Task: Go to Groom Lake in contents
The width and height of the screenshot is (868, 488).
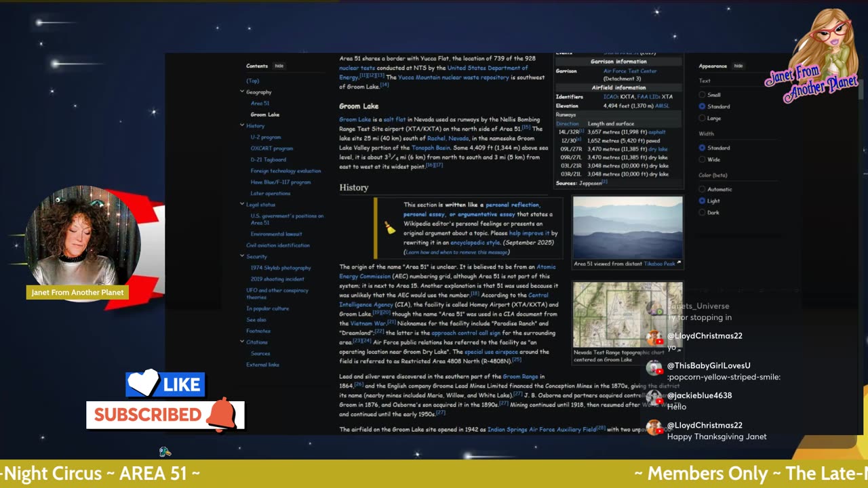Action: [265, 115]
